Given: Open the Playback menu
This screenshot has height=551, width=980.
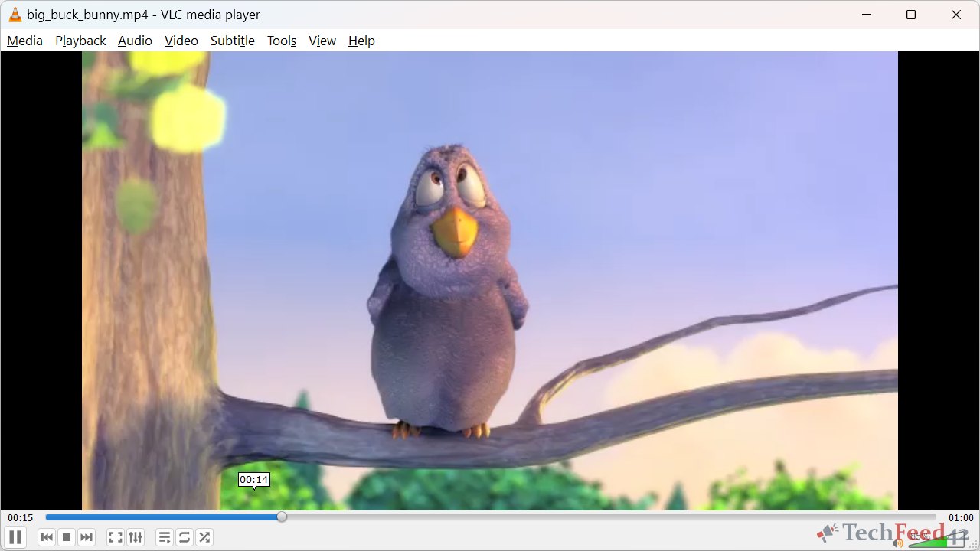Looking at the screenshot, I should pyautogui.click(x=80, y=41).
